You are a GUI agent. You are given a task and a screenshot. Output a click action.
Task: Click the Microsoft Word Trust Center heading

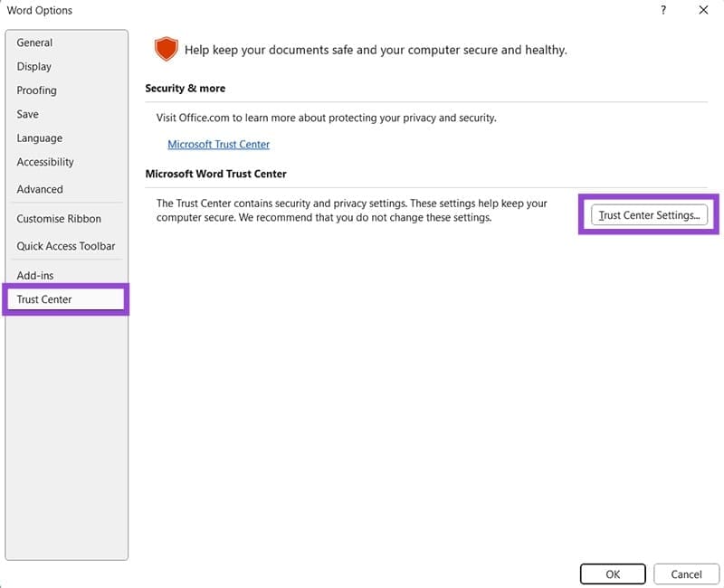pyautogui.click(x=215, y=174)
